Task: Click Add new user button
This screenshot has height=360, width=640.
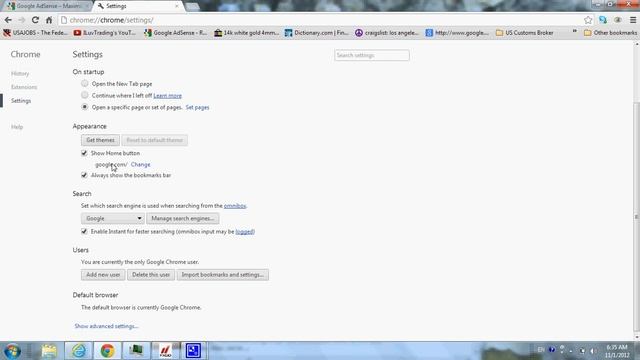Action: tap(103, 275)
